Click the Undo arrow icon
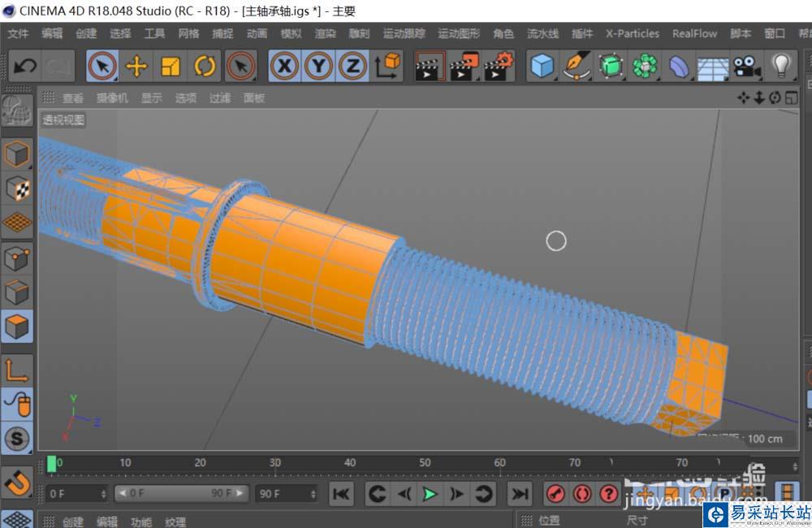The height and width of the screenshot is (528, 812). pos(25,66)
